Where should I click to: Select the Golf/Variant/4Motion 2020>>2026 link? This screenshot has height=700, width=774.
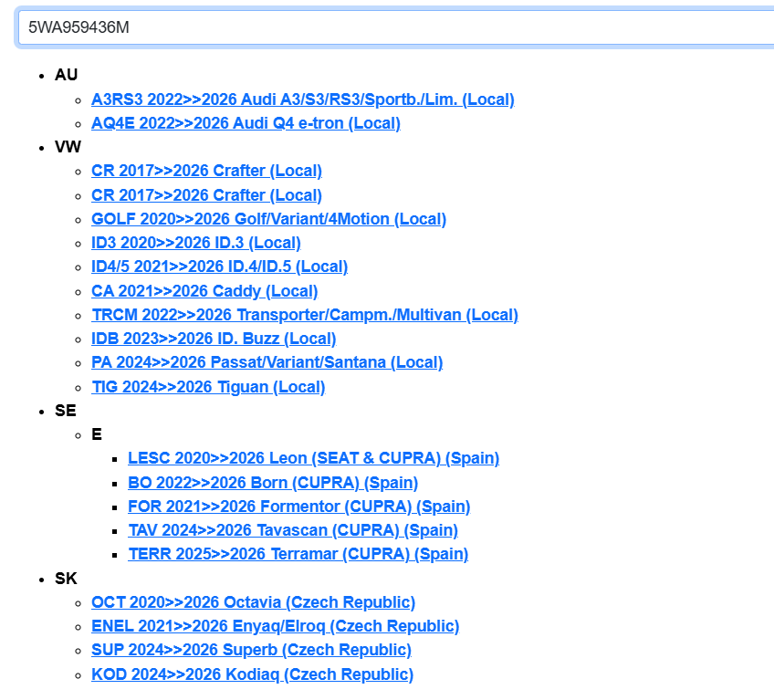(x=268, y=219)
